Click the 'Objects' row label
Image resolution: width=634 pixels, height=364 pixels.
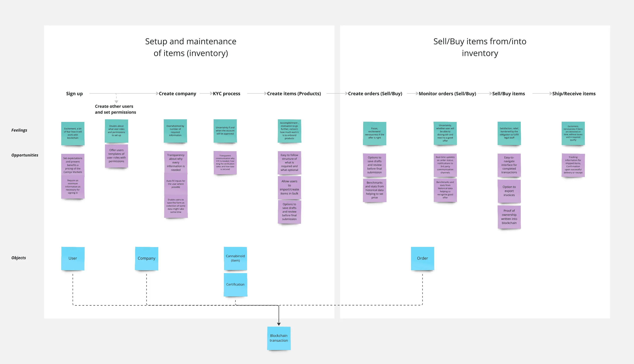(19, 258)
